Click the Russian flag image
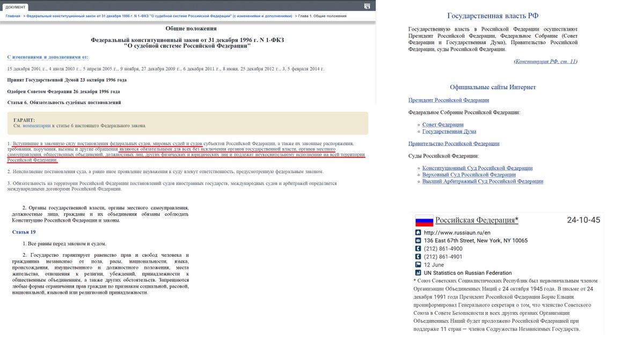The width and height of the screenshot is (644, 348). pyautogui.click(x=423, y=221)
